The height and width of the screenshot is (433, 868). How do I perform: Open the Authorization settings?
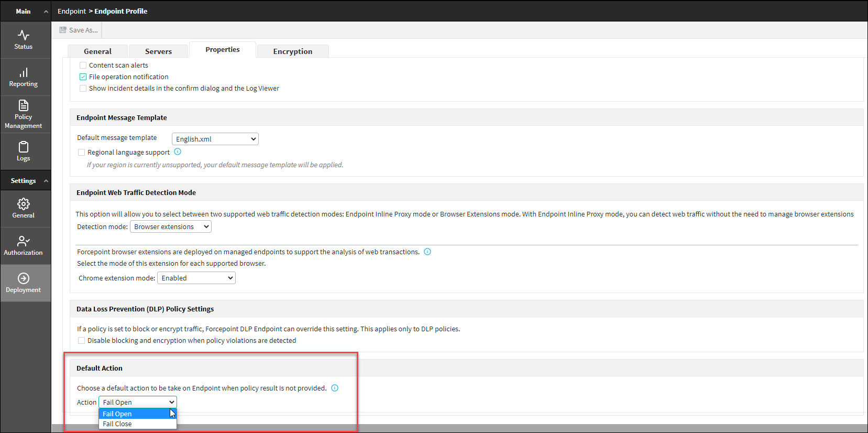click(24, 245)
